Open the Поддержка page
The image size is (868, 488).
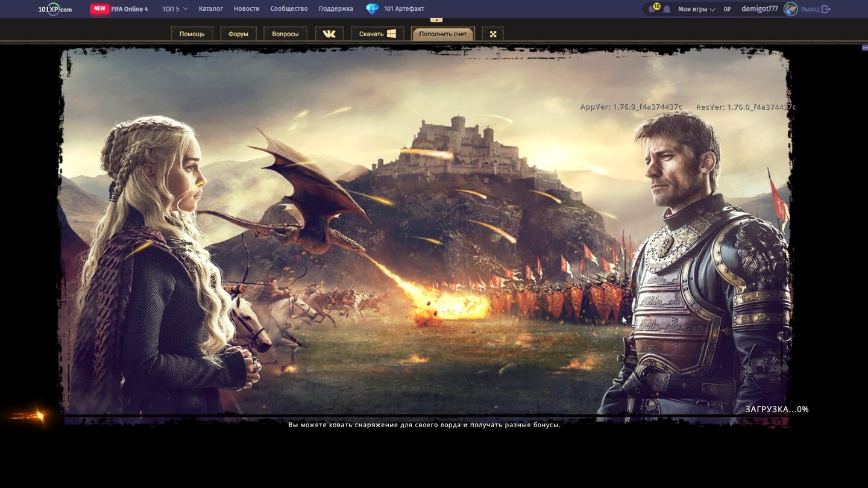[336, 9]
